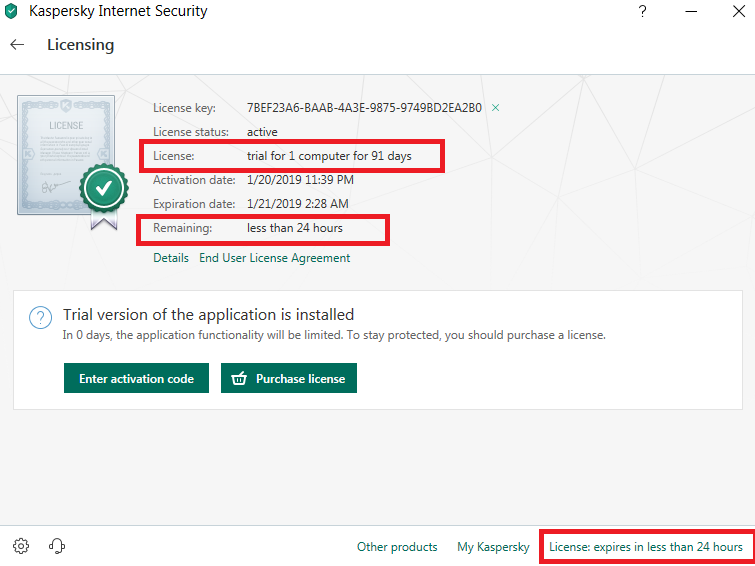Open My Kaspersky link

pyautogui.click(x=493, y=547)
